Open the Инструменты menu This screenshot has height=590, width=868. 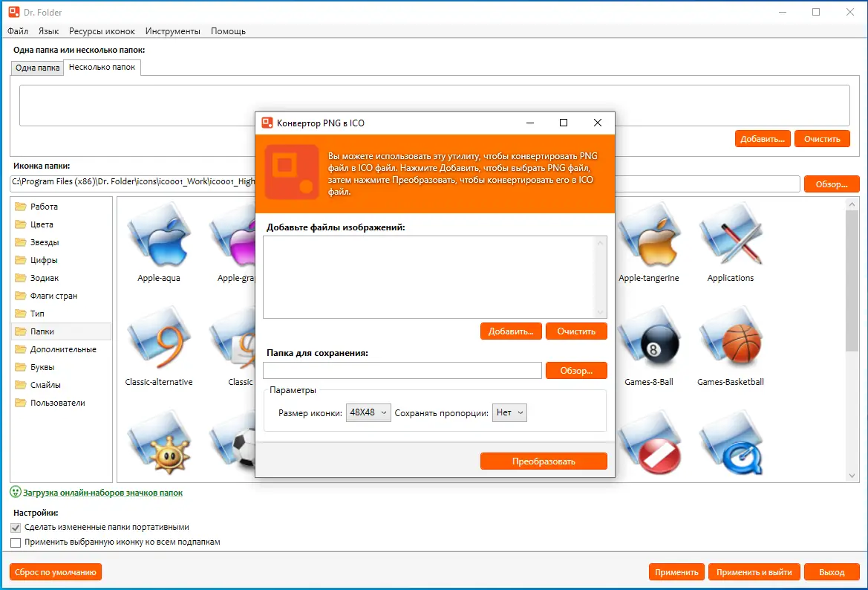(173, 31)
